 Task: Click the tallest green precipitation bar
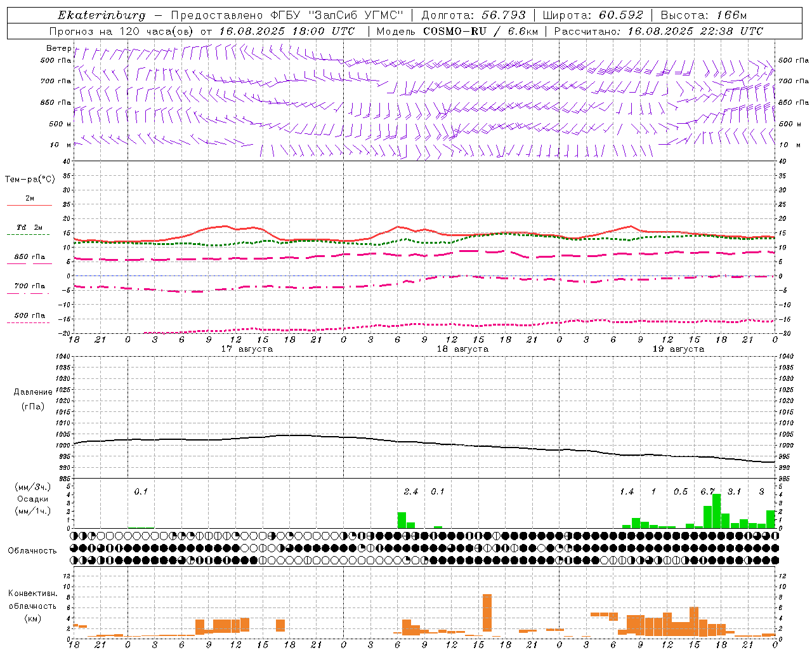717,510
